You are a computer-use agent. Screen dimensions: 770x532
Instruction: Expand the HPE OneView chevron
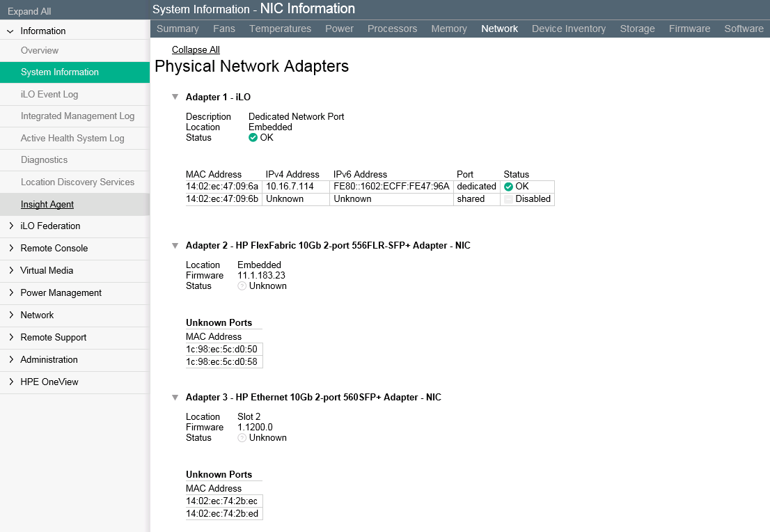[x=11, y=382]
